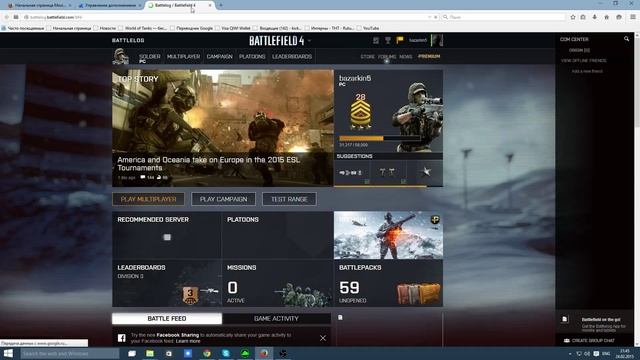Screen dimensions: 640x360
Task: Open a new browser tab with plus
Action: coord(221,5)
